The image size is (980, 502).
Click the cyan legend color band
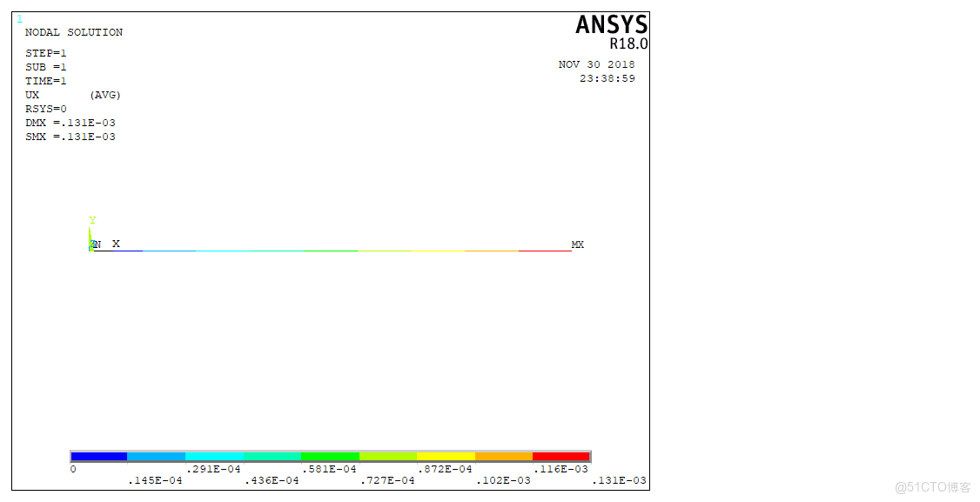click(x=214, y=457)
